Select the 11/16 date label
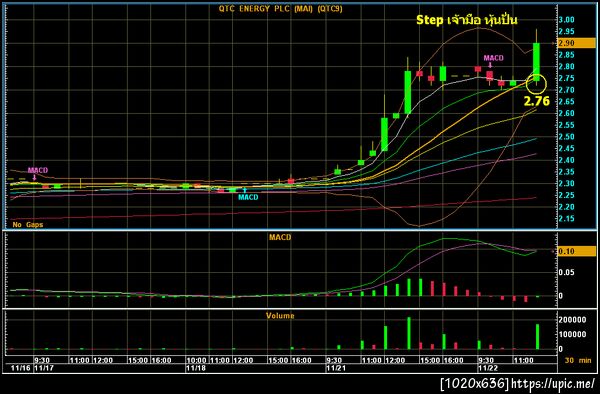This screenshot has width=600, height=394. click(21, 368)
